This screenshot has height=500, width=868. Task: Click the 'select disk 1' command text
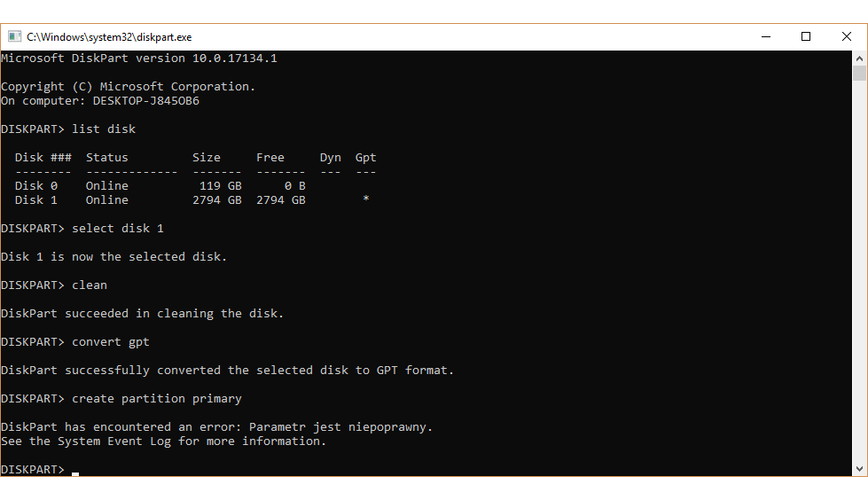coord(118,228)
